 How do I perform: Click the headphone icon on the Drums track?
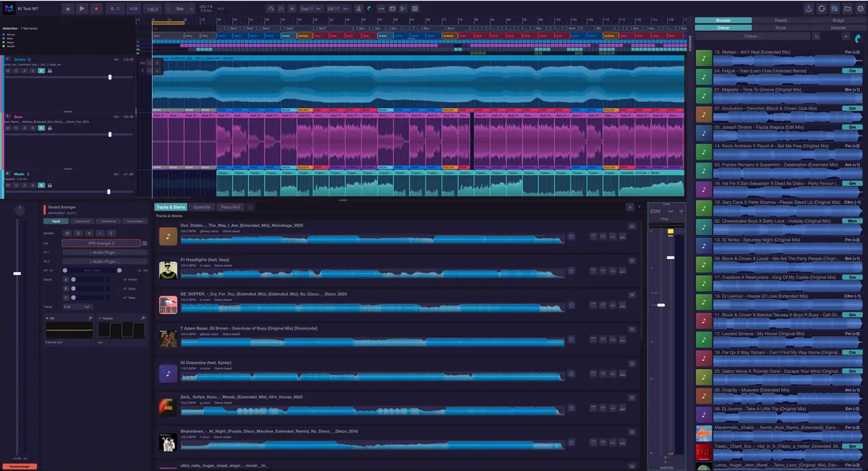click(x=50, y=70)
